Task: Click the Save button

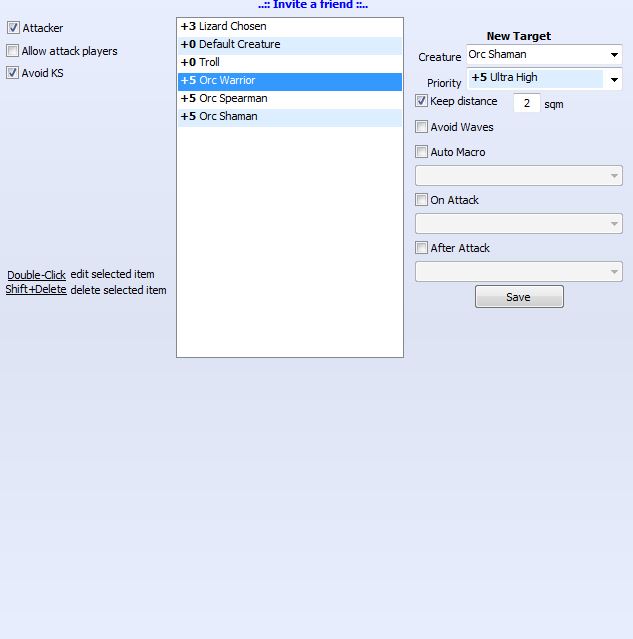Action: (x=518, y=297)
